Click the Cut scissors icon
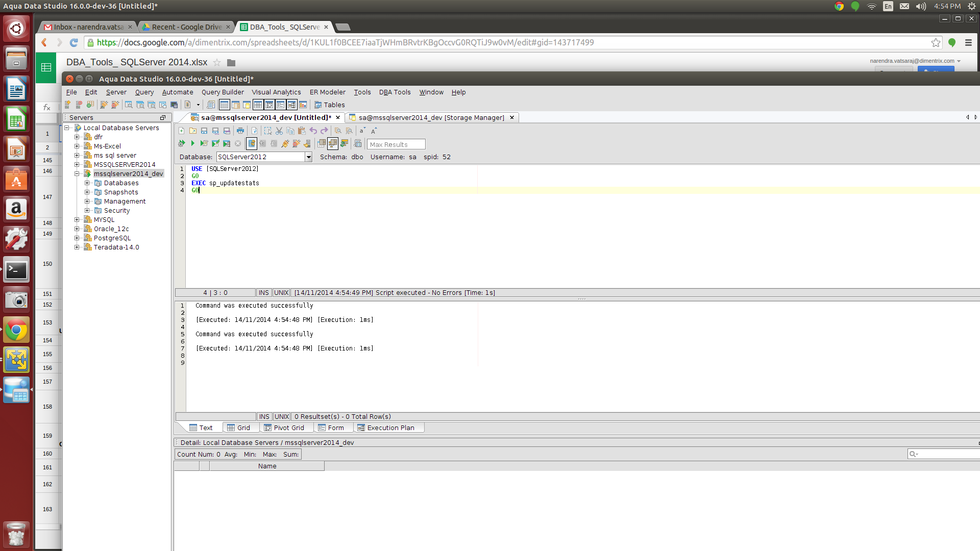This screenshot has width=980, height=551. tap(279, 131)
